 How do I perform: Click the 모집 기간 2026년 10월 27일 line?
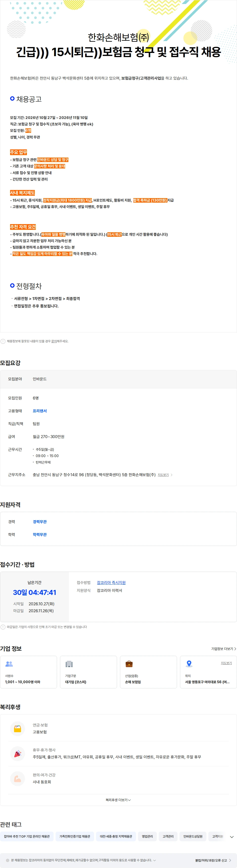click(x=49, y=117)
